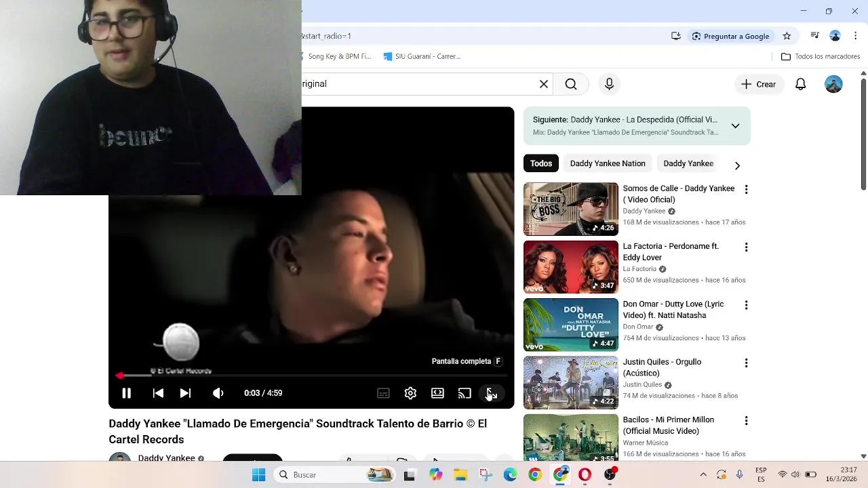Viewport: 868px width, 488px height.
Task: Run the search with magnifier button
Action: point(571,84)
